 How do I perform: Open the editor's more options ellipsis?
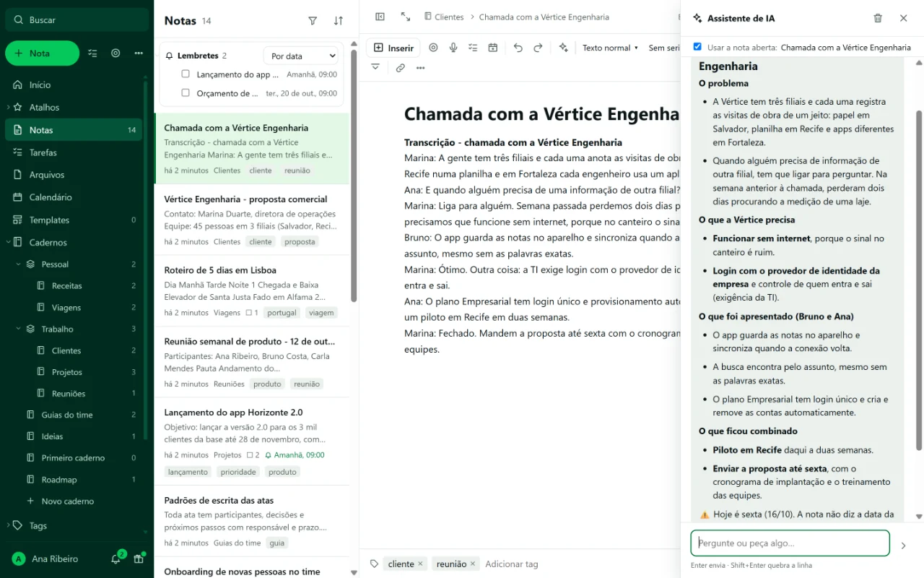click(x=421, y=68)
